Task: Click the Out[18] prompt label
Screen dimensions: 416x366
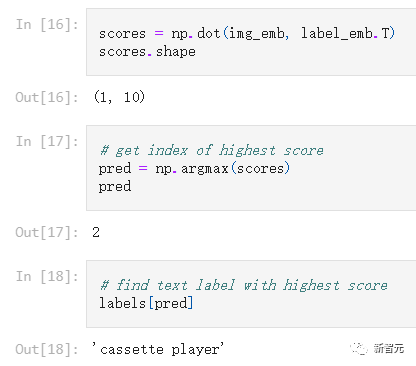Action: click(x=47, y=349)
